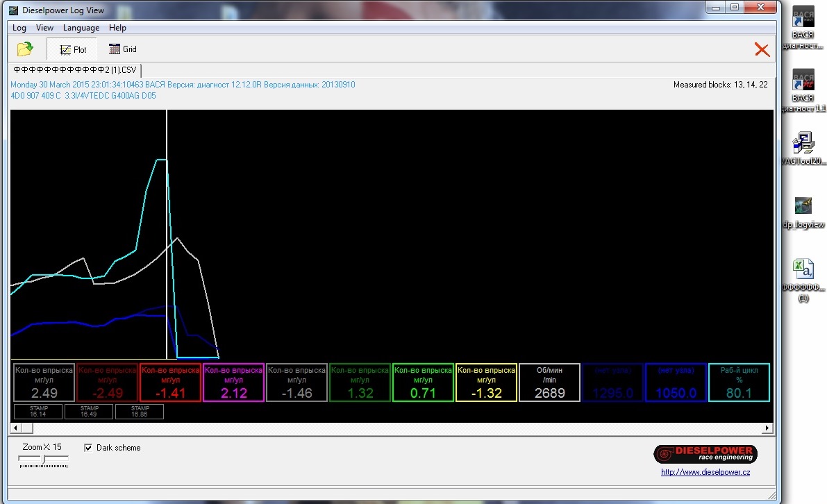This screenshot has width=827, height=504.
Task: Toggle the Раб-й цикл 80.1 channel
Action: (739, 383)
